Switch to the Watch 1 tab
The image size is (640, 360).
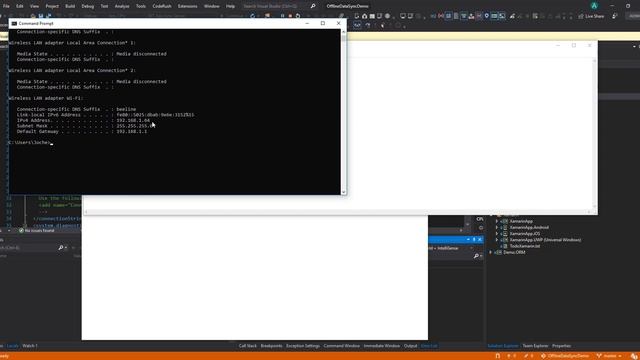pyautogui.click(x=30, y=346)
